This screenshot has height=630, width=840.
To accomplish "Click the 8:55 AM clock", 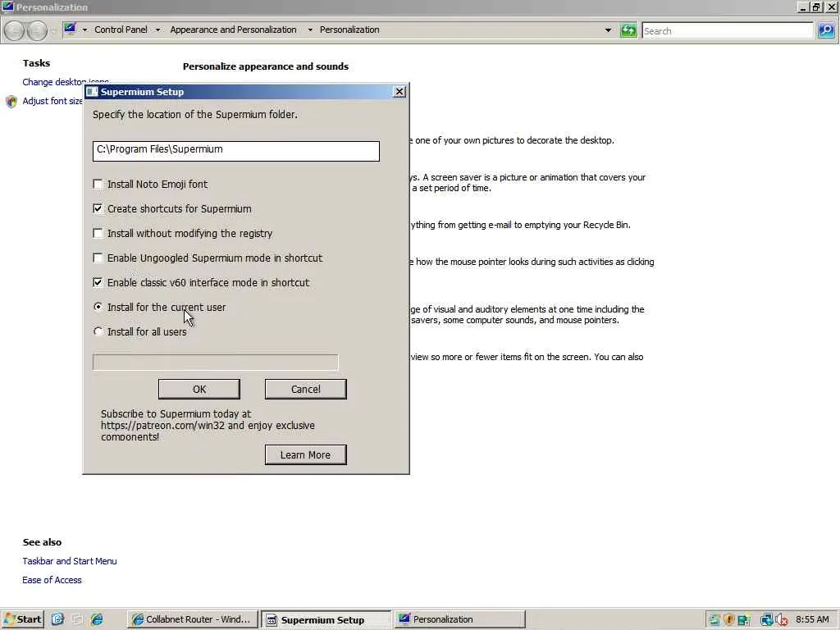I will tap(812, 619).
